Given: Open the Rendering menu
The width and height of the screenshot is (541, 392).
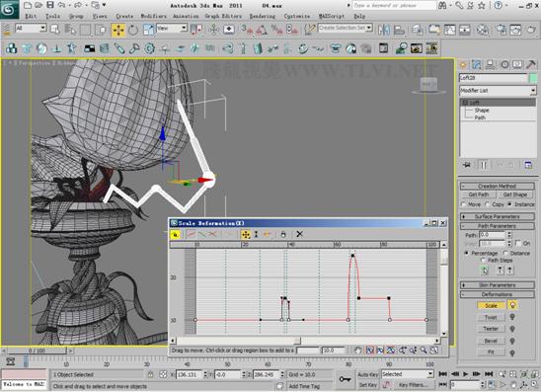Looking at the screenshot, I should 263,16.
